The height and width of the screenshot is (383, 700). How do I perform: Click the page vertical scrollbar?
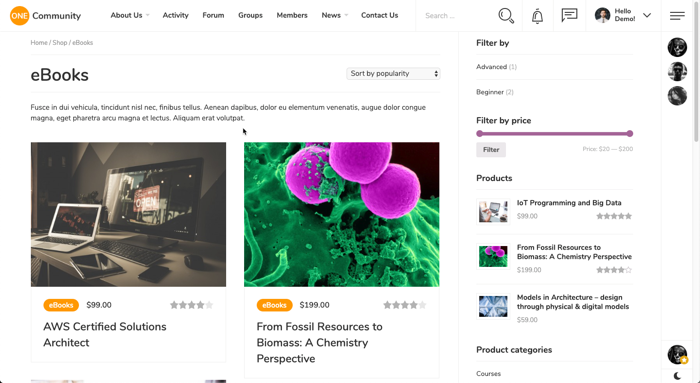click(697, 71)
